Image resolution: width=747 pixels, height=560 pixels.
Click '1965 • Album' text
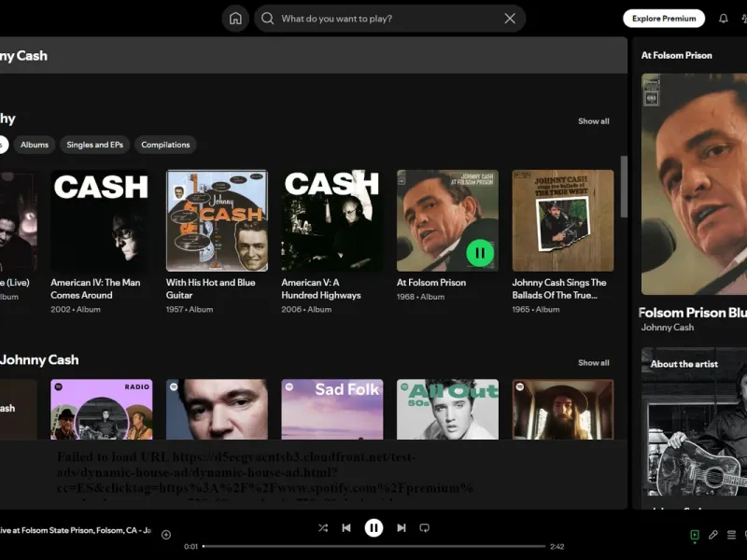click(536, 310)
